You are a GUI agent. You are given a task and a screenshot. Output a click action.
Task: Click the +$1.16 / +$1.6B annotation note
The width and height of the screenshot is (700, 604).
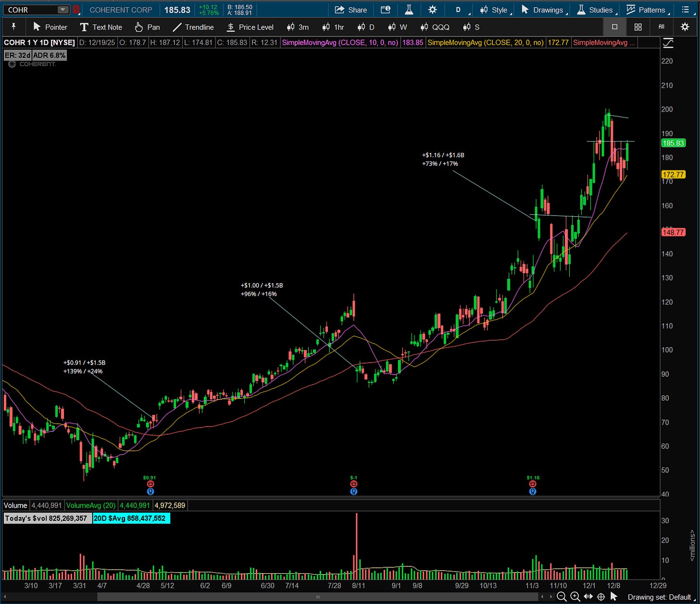443,159
